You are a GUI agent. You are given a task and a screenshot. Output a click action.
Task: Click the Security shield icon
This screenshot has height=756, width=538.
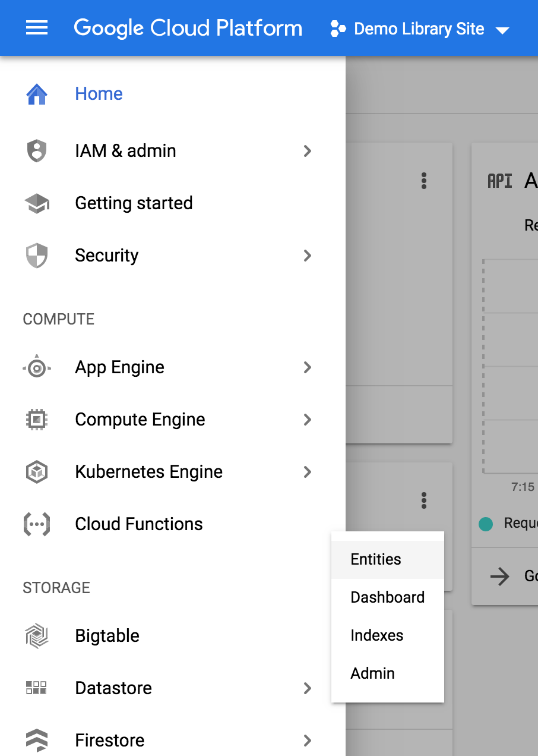tap(37, 256)
